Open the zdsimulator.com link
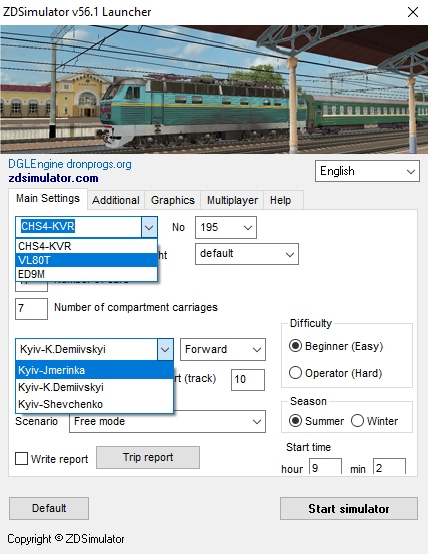Screen dimensions: 428x554 point(53,178)
